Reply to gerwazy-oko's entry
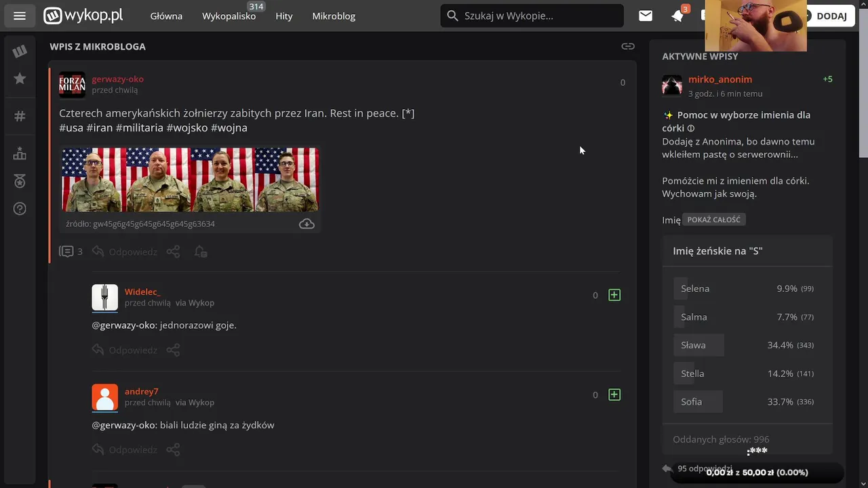 125,251
